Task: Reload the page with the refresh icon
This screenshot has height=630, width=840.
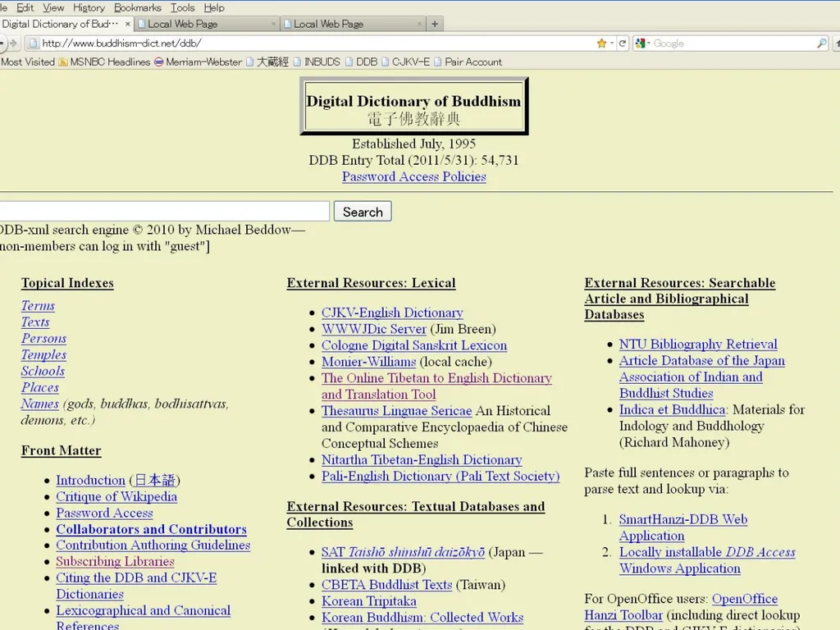Action: [622, 43]
